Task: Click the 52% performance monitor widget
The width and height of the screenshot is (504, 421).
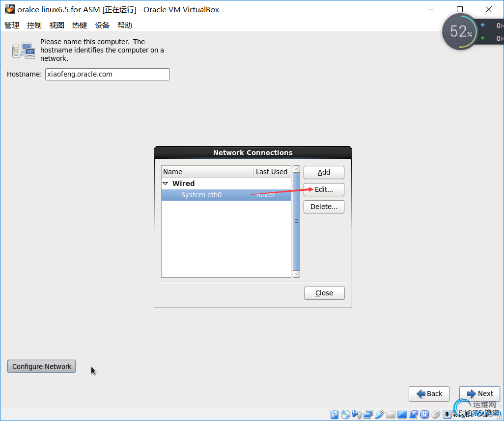Action: click(461, 31)
